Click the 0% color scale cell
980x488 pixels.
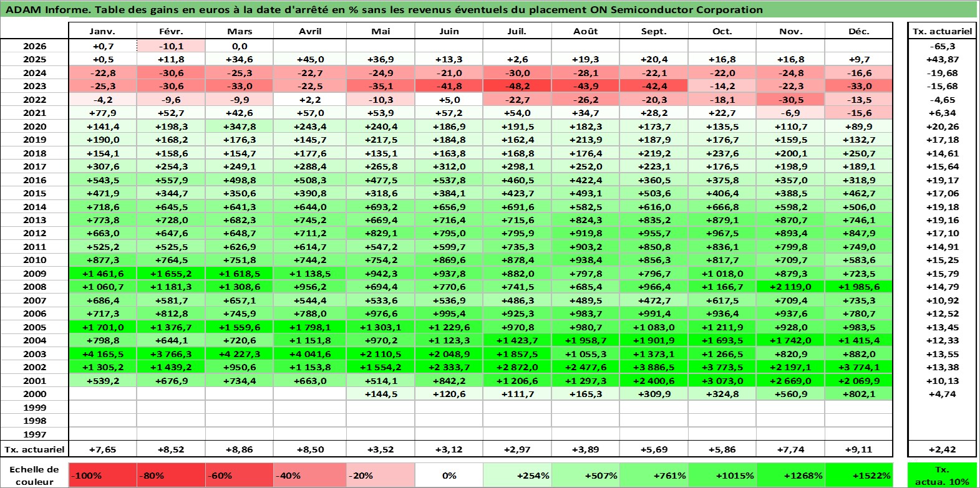[449, 475]
